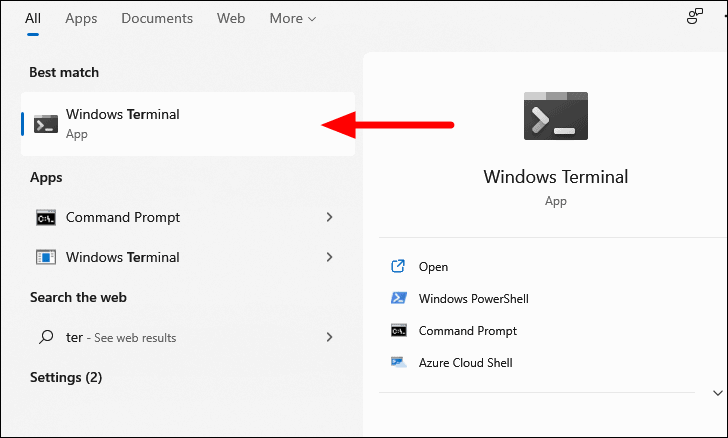Viewport: 728px width, 438px height.
Task: Expand Windows Terminal options chevron in Apps
Action: tap(329, 257)
